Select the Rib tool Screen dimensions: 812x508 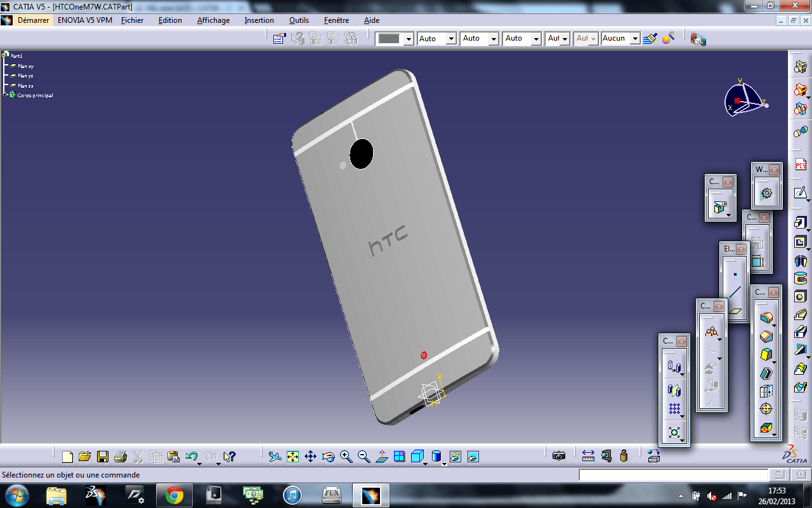tap(801, 314)
